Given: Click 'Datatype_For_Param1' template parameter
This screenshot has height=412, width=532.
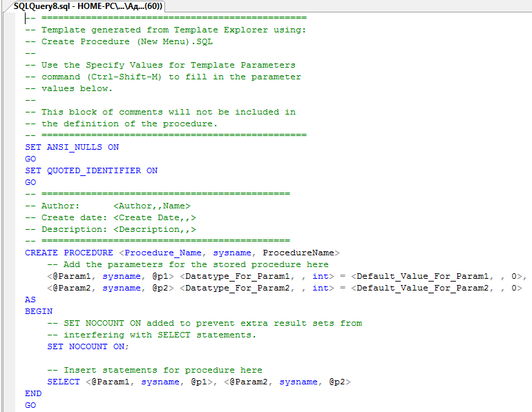Looking at the screenshot, I should tap(238, 276).
